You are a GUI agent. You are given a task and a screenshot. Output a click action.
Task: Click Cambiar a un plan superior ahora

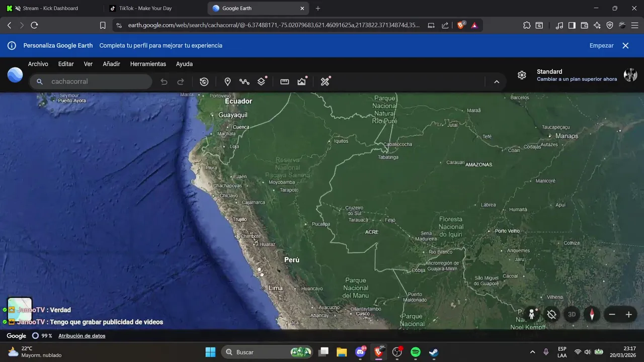tap(577, 79)
